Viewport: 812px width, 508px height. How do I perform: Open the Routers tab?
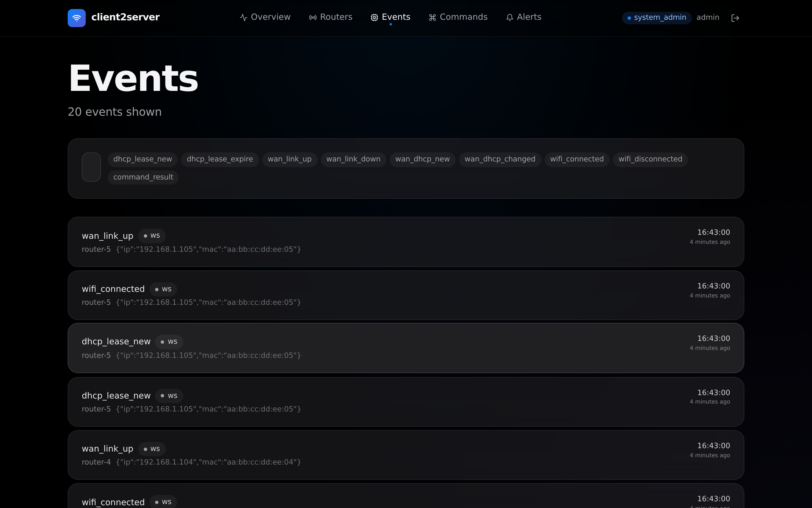[330, 17]
